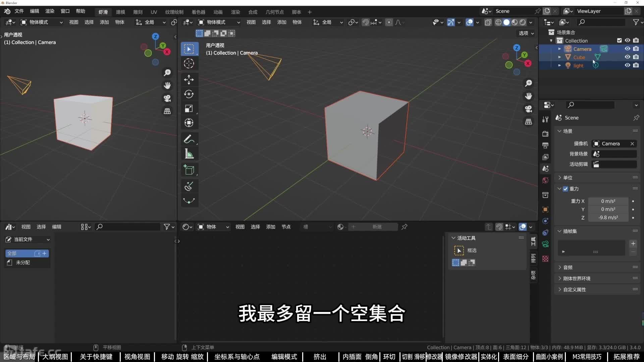Open the current file dropdown in asset browser

coord(28,239)
